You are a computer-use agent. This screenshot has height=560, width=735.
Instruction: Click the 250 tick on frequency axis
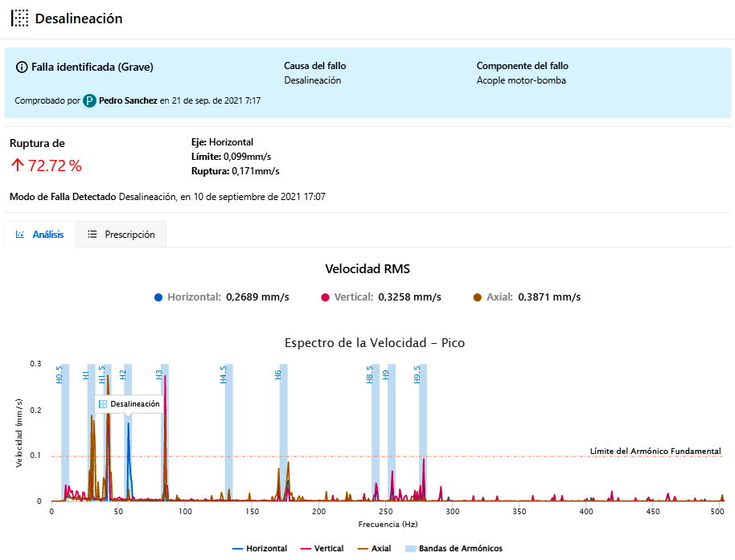coord(385,511)
